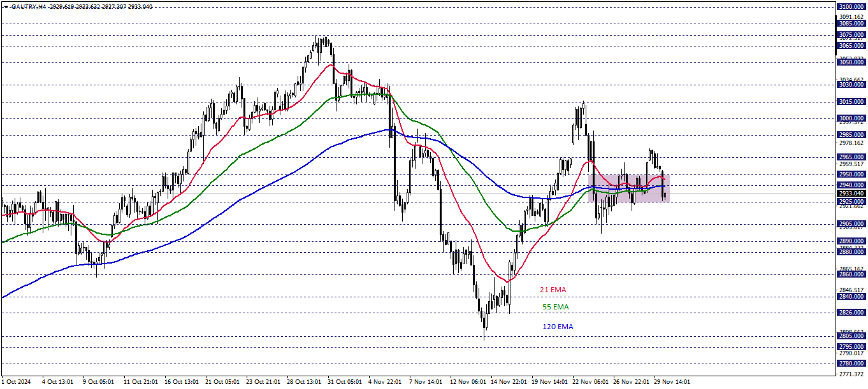This screenshot has width=868, height=389.
Task: Click the 14 Nov 22:01 time label
Action: point(509,382)
